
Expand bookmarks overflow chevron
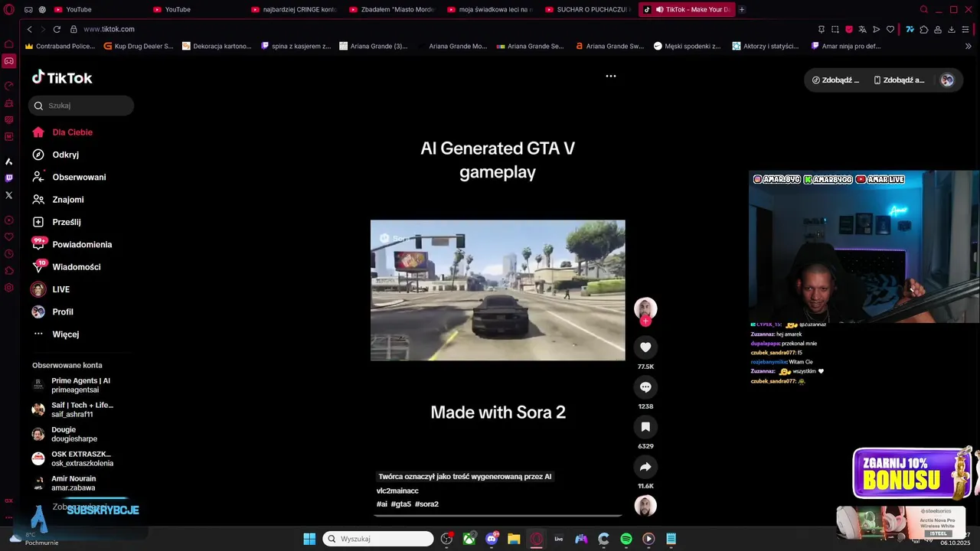point(968,46)
